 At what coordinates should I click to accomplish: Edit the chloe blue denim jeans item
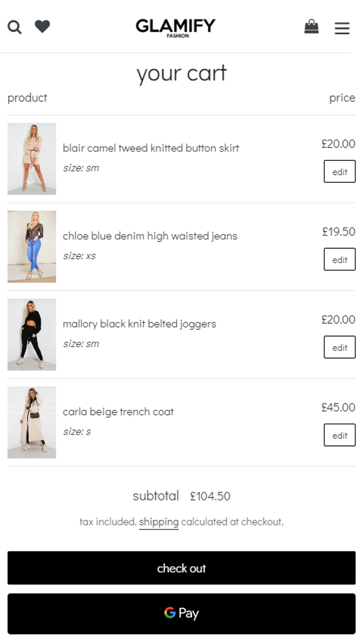[339, 259]
